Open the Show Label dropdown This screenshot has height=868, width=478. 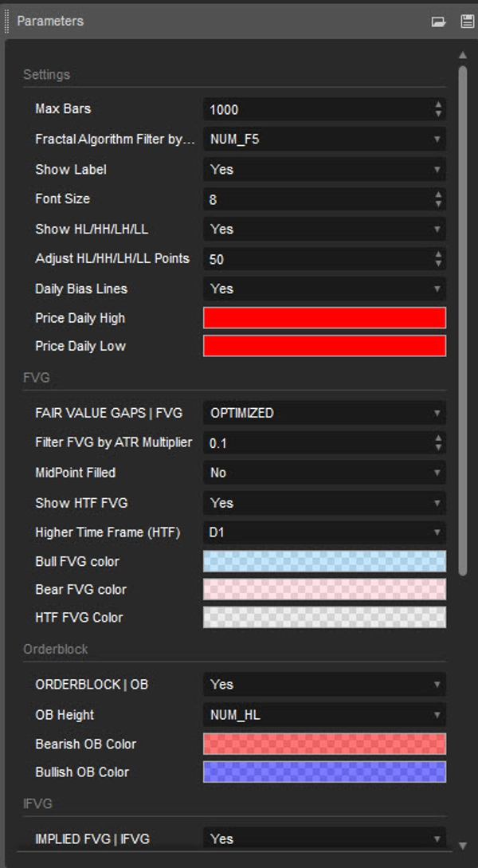click(x=323, y=170)
